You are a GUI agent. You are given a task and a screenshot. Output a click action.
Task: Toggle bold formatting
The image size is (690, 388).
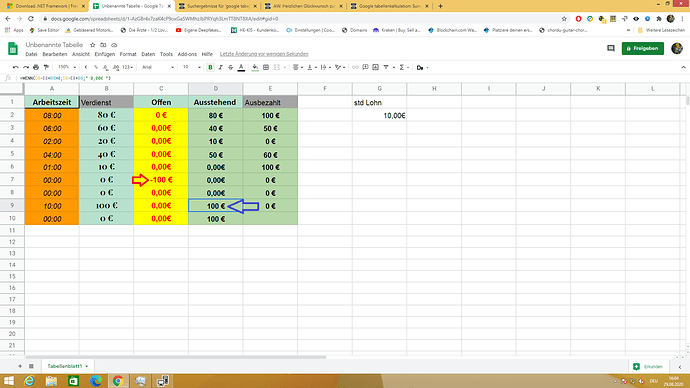click(210, 67)
